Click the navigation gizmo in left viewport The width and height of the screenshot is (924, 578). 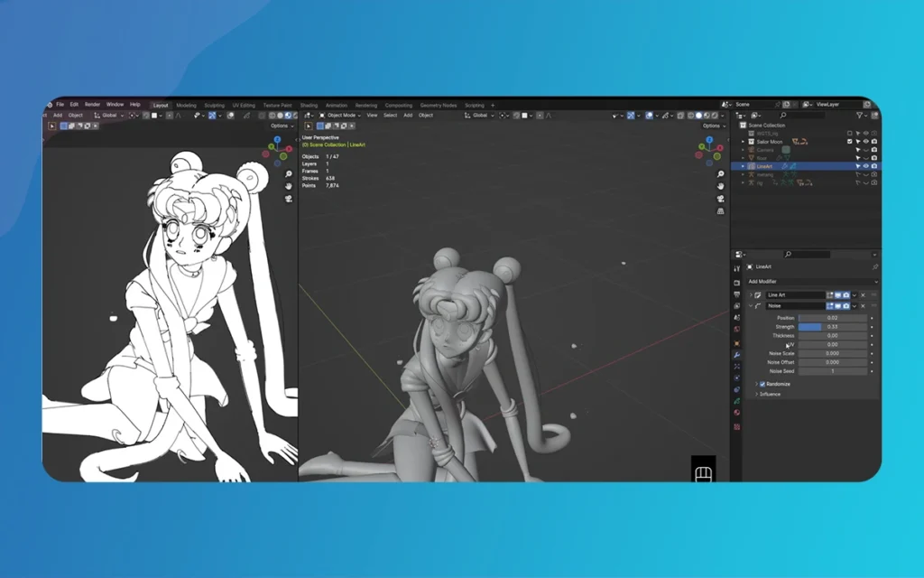[278, 151]
